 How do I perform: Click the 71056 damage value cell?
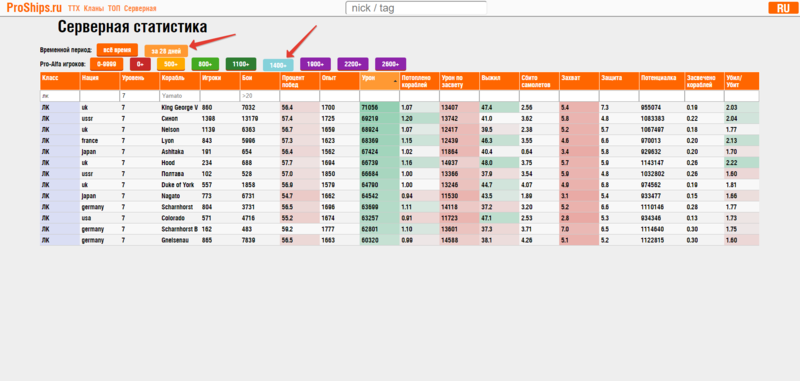tap(380, 108)
